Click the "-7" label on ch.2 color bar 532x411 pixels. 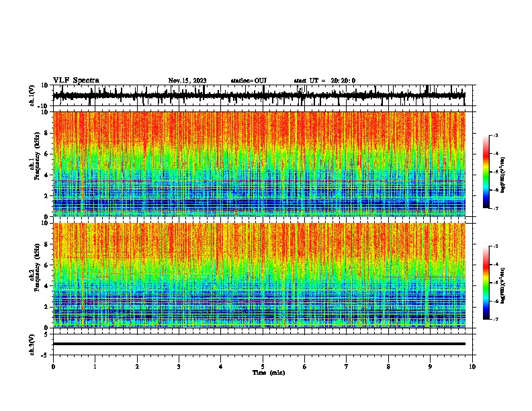point(495,319)
